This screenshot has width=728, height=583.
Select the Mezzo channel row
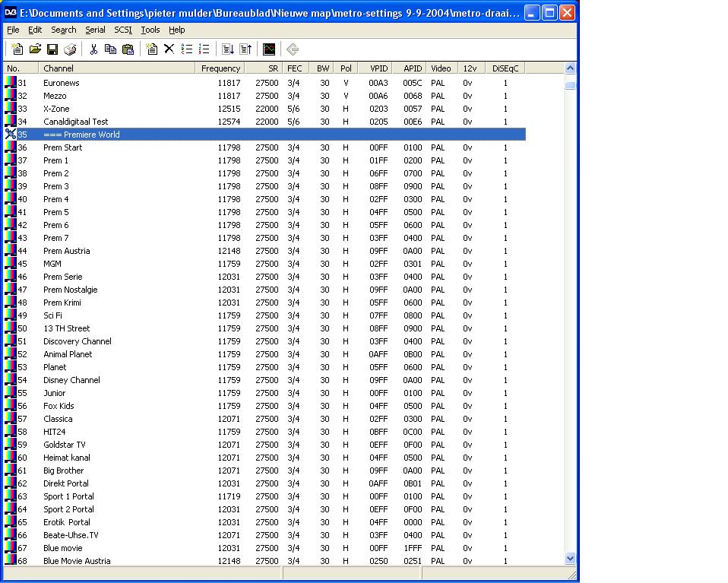(264, 96)
